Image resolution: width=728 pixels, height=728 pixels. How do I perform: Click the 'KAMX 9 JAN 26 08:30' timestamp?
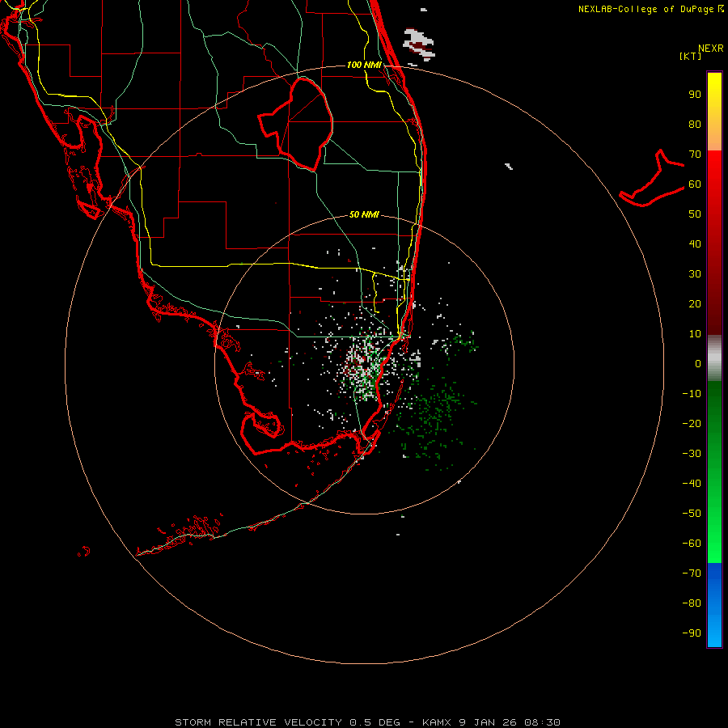click(491, 722)
